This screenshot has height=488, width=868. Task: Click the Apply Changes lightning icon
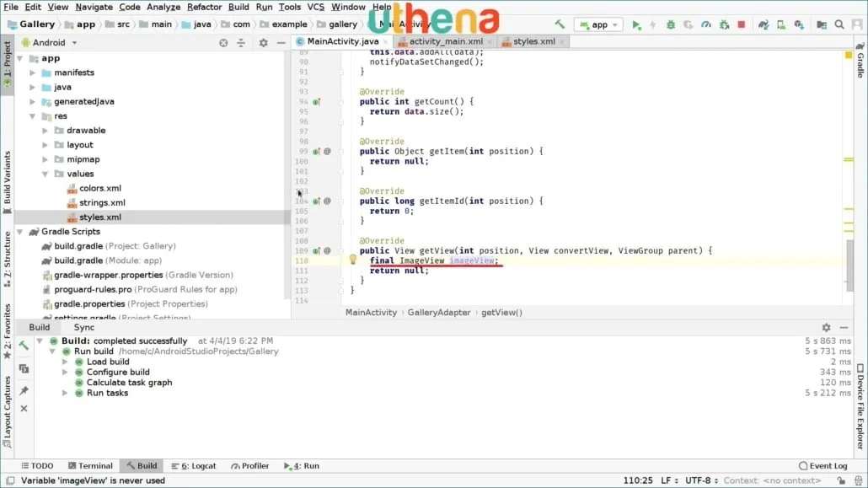[x=652, y=25]
